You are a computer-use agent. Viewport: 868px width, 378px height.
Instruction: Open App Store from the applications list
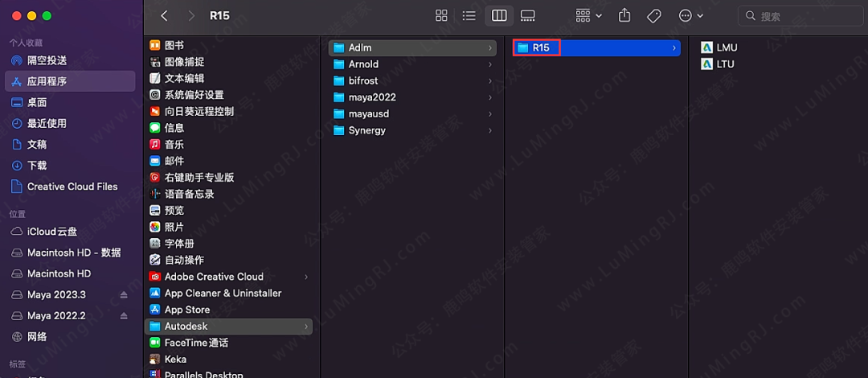click(186, 310)
